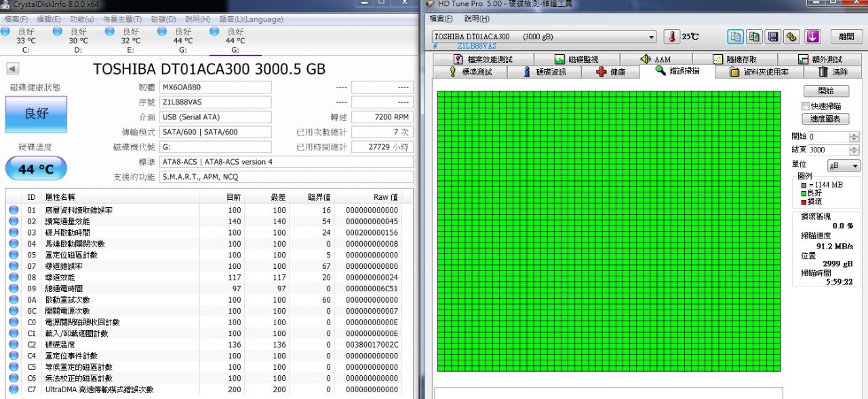The height and width of the screenshot is (399, 868).
Task: Click the left arrow to show previous disk
Action: point(12,68)
